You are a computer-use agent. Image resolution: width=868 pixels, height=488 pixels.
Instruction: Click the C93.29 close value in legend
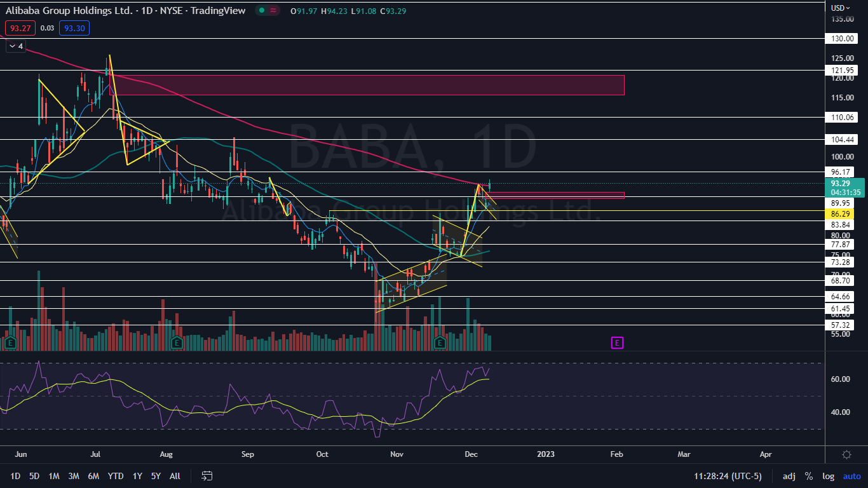(x=393, y=11)
